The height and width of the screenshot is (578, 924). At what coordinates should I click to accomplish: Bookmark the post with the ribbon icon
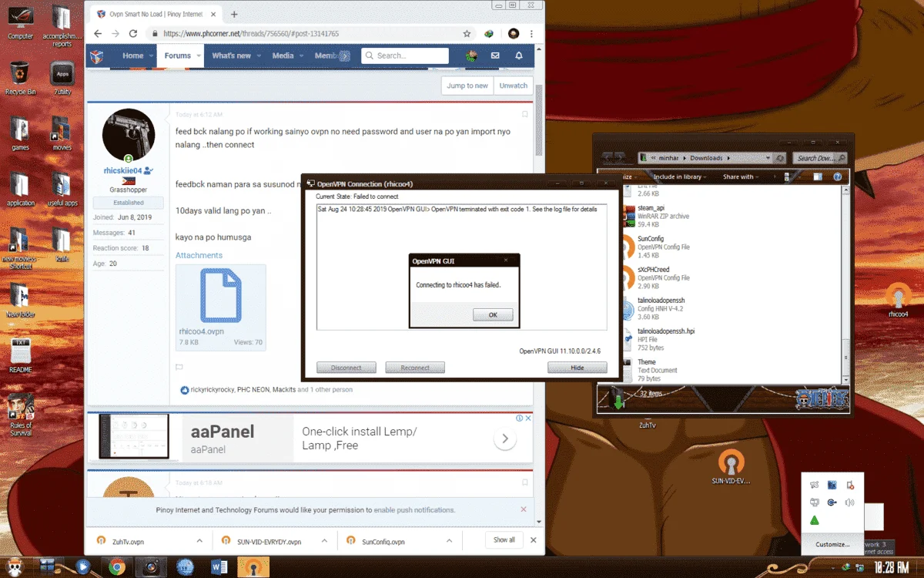click(525, 114)
